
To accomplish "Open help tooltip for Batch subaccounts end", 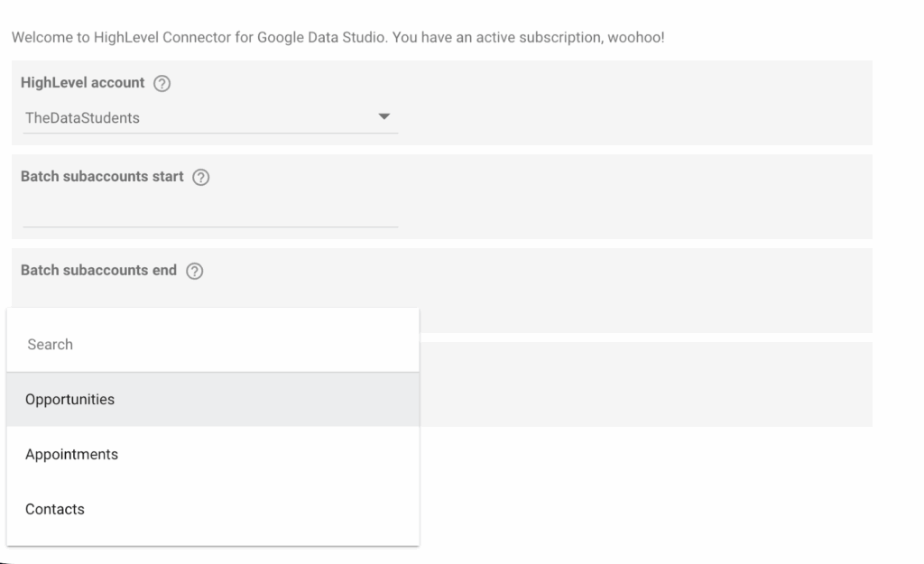I will coord(194,272).
